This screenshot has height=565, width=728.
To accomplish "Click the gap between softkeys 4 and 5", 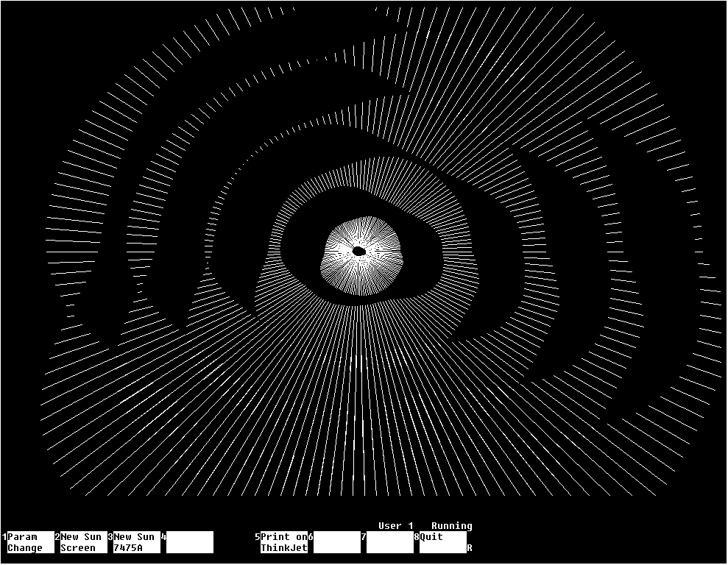I will click(x=234, y=542).
